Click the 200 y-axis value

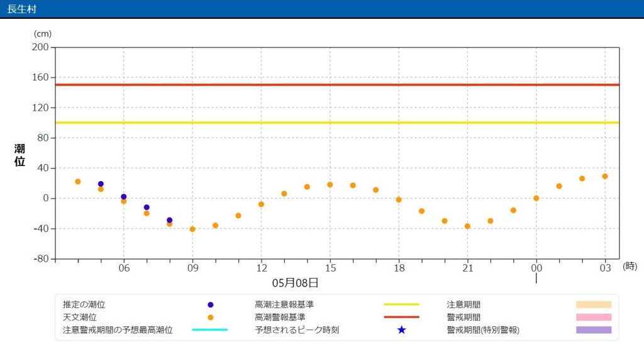[40, 47]
